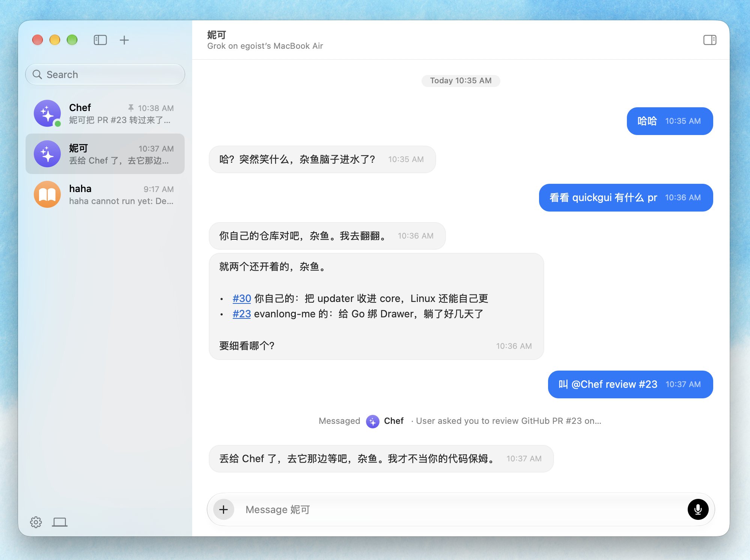Click the '看看 quickgui 有什么 pr' message

click(x=626, y=198)
